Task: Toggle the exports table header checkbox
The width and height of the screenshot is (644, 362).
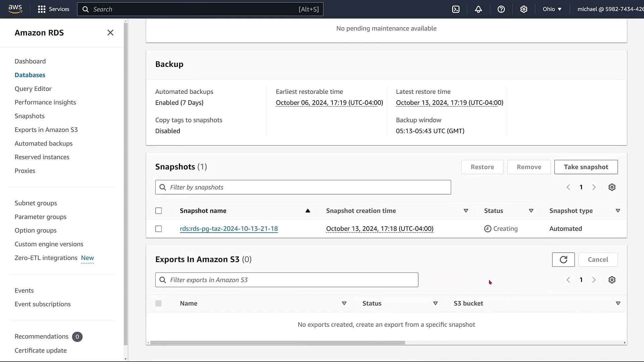Action: [x=159, y=303]
